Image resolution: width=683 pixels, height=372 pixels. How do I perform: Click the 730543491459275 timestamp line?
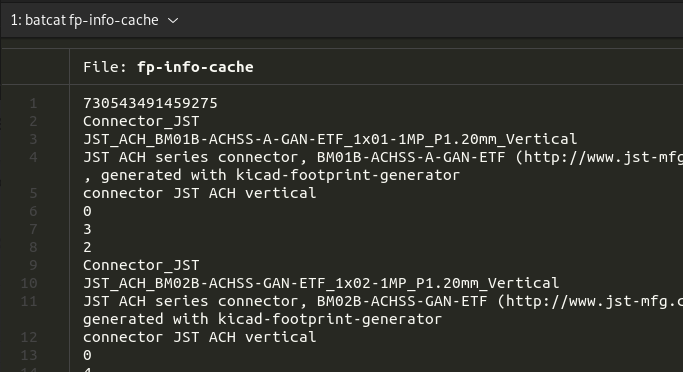[x=150, y=103]
